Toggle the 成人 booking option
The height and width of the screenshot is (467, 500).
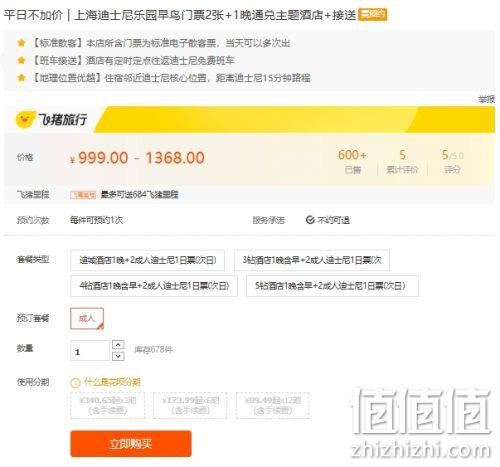(87, 319)
